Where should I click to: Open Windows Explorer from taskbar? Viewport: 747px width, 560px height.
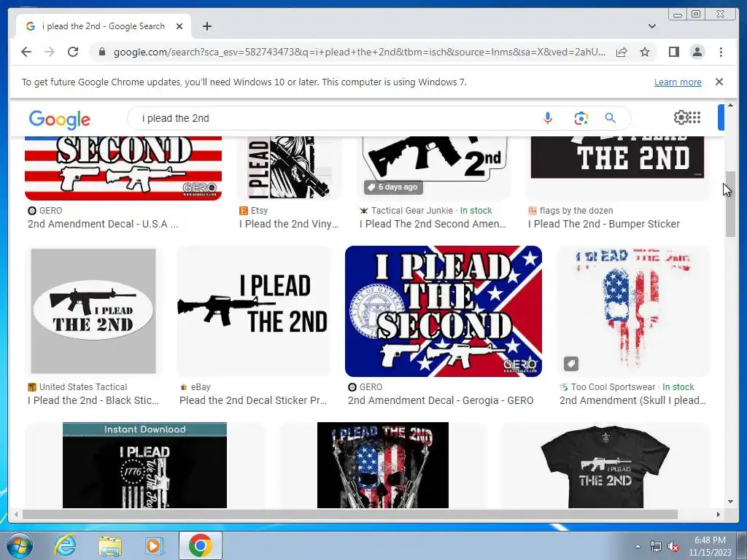click(x=109, y=545)
